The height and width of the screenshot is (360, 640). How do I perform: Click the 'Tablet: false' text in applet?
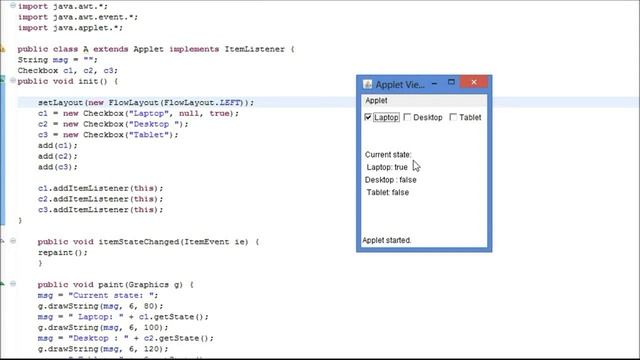point(388,193)
